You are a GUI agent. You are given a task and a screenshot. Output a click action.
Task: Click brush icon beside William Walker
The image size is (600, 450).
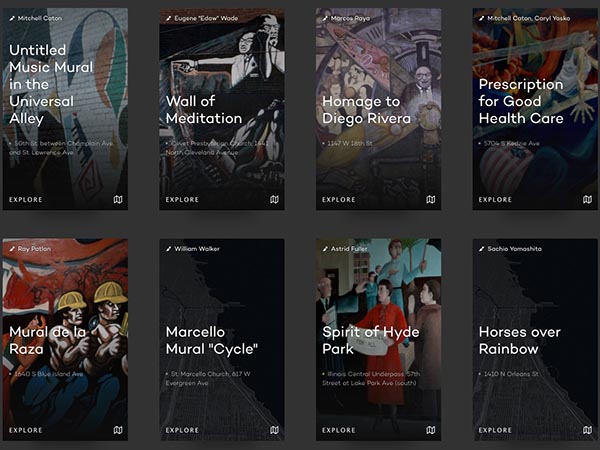pos(168,249)
